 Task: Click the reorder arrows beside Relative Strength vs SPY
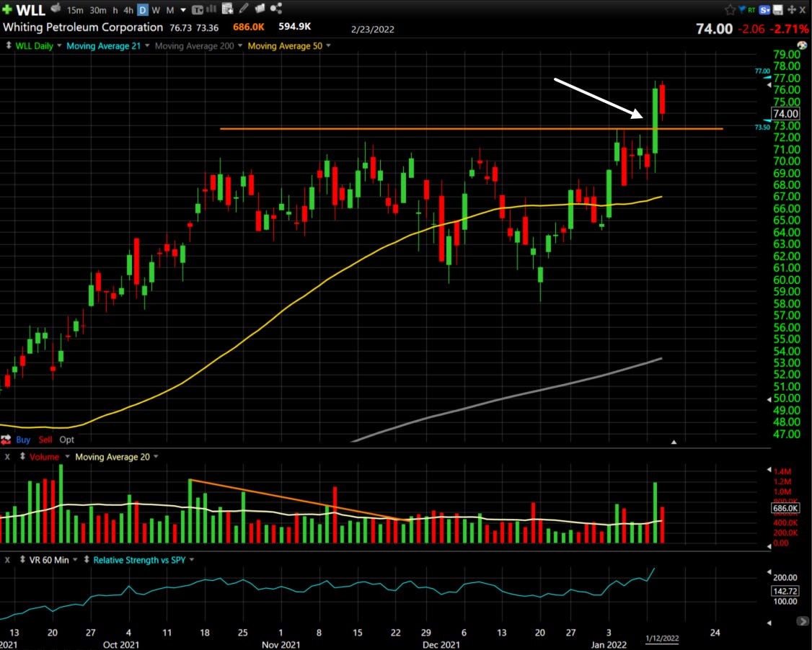point(87,559)
